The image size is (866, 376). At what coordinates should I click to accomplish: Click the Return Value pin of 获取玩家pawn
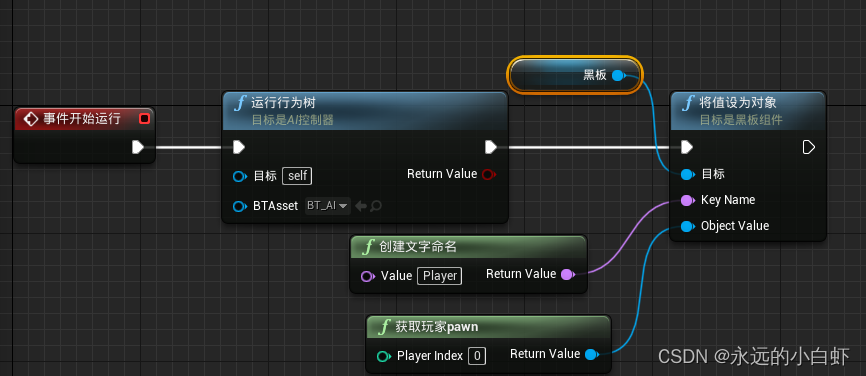[x=592, y=354]
